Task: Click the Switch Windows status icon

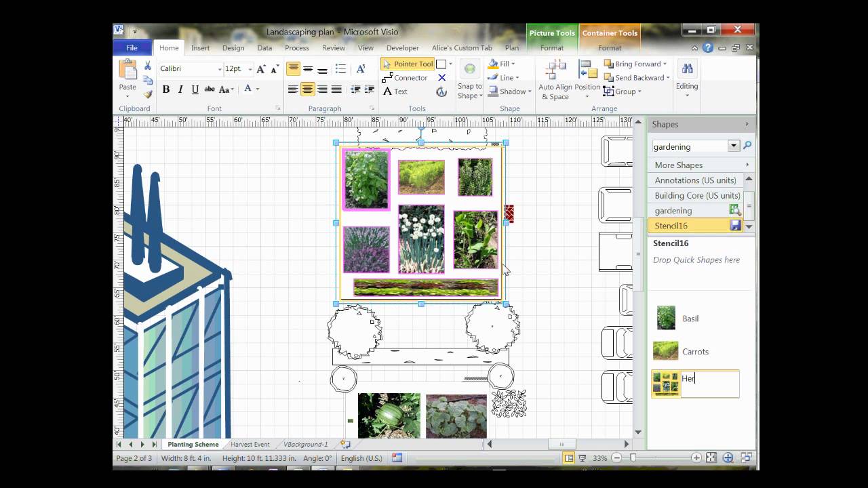Action: [746, 458]
